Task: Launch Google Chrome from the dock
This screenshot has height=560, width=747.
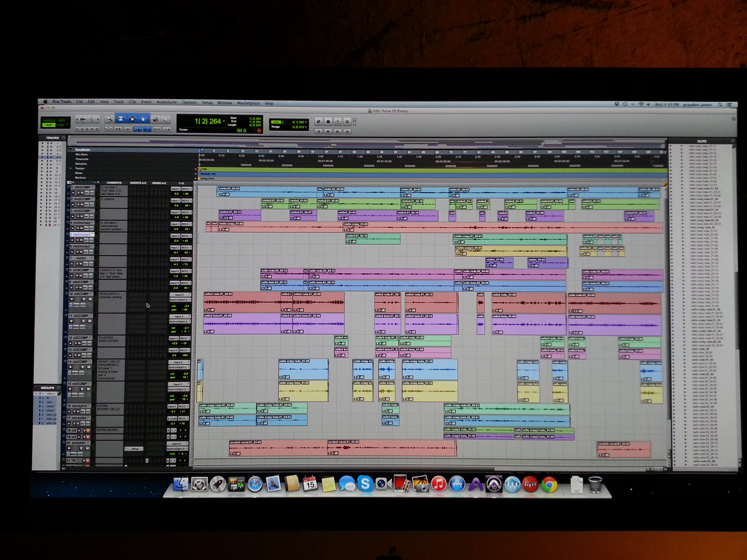Action: (549, 485)
